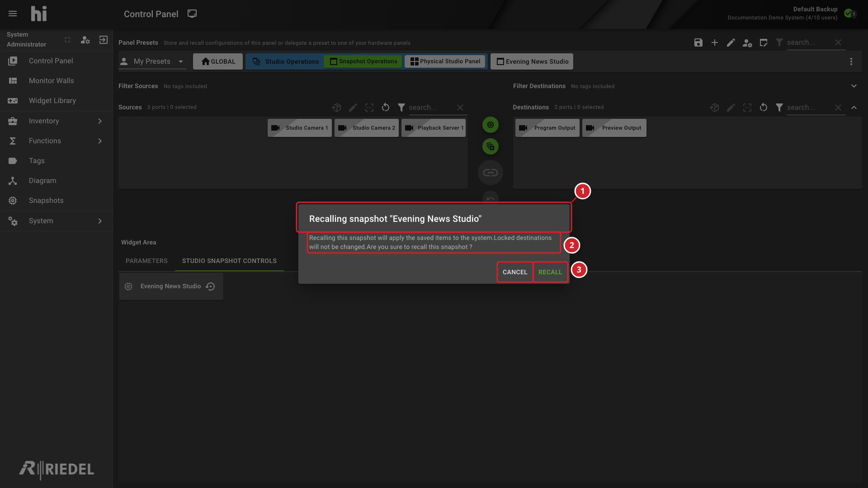Click the Default Backup green status icon

[x=849, y=13]
